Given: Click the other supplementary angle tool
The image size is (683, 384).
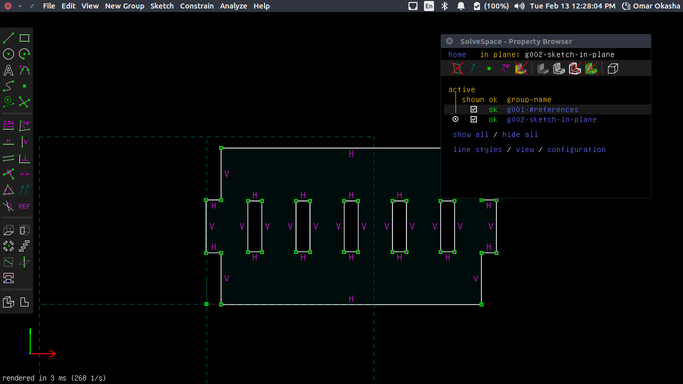Looking at the screenshot, I should click(x=8, y=206).
